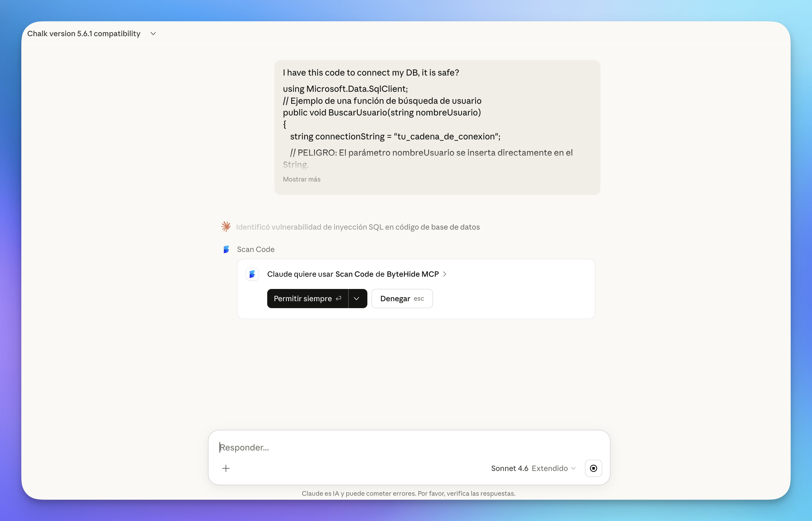The image size is (812, 521).
Task: Click the Claude es IA disclaimer text
Action: click(x=408, y=493)
